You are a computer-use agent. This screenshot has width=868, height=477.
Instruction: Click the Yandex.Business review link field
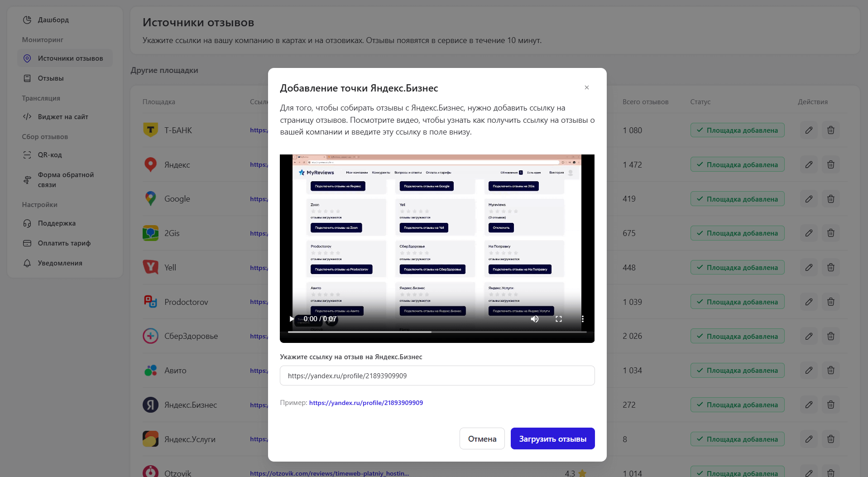pyautogui.click(x=437, y=376)
